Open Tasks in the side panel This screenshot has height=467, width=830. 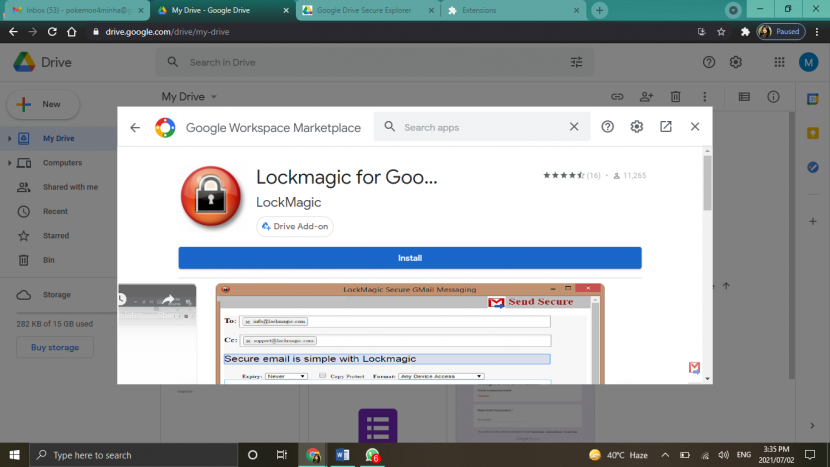tap(813, 167)
